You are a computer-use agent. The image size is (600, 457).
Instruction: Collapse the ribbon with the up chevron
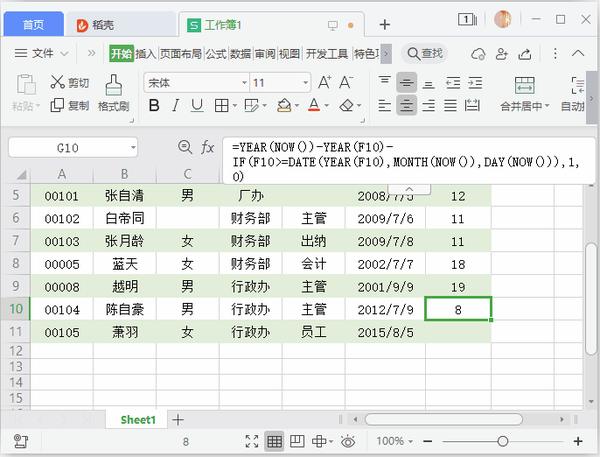(x=578, y=53)
